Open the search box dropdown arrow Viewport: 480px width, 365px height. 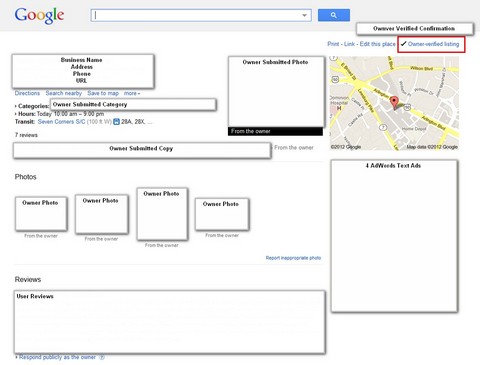304,15
